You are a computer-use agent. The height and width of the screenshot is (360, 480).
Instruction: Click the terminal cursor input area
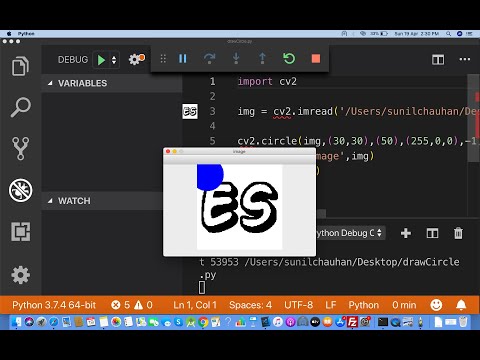point(202,287)
